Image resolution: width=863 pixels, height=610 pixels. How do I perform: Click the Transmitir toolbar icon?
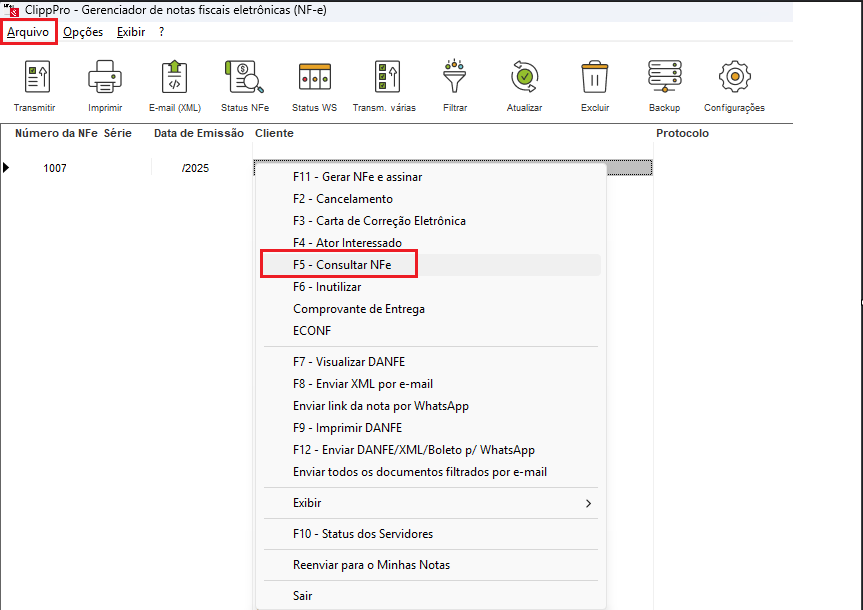click(35, 78)
